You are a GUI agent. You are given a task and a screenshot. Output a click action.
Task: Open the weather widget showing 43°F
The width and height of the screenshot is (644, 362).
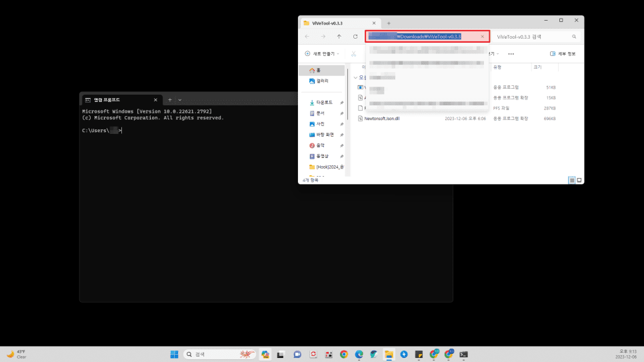[x=17, y=354]
